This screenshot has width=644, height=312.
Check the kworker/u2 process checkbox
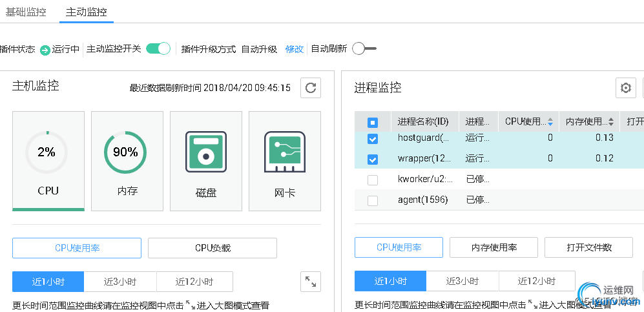point(373,180)
